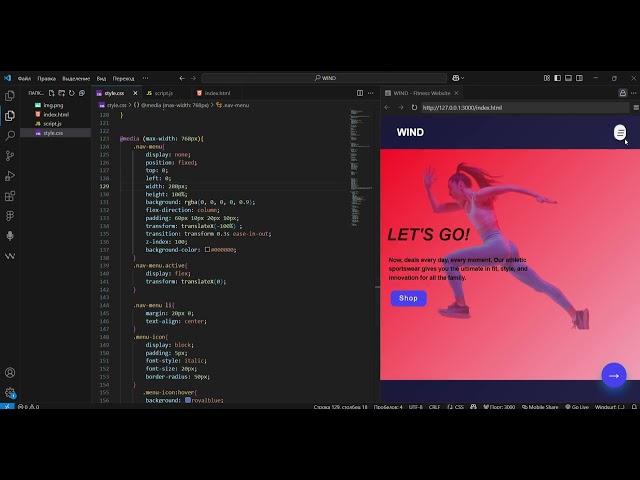This screenshot has width=640, height=480.
Task: Change UTF-8 encoding in status bar
Action: (416, 407)
